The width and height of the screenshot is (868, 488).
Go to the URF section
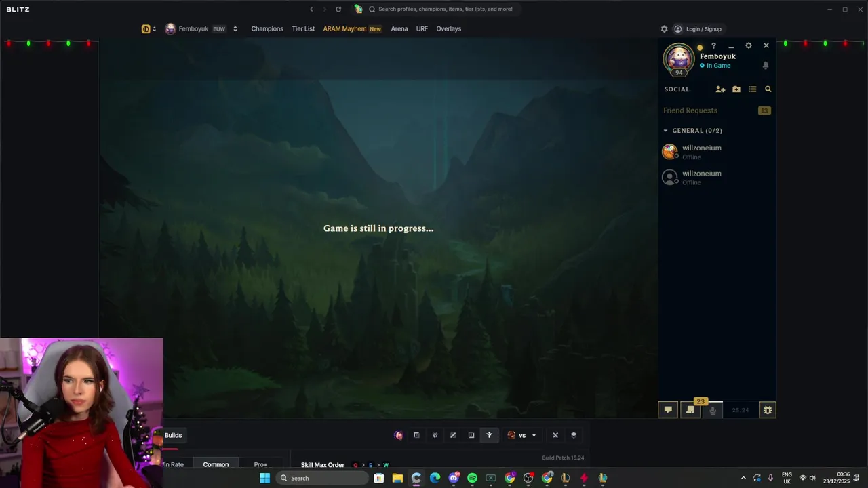(422, 29)
